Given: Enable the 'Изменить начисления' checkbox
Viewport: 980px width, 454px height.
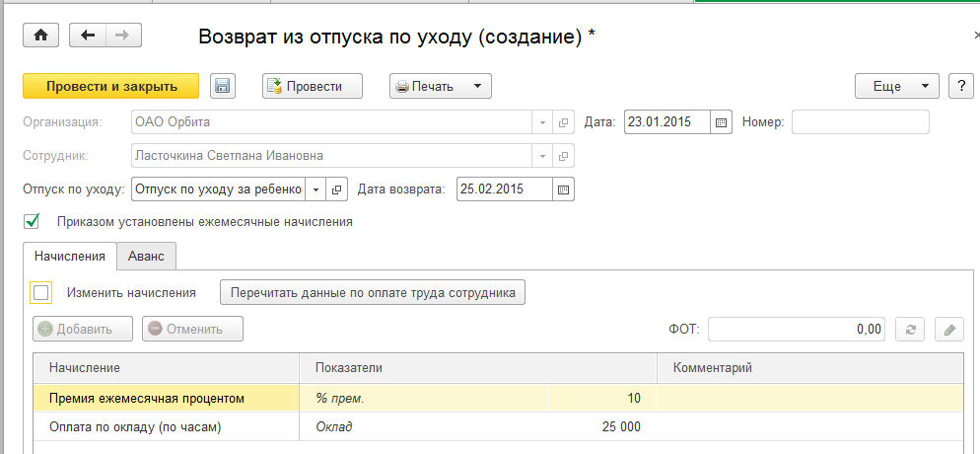Looking at the screenshot, I should pyautogui.click(x=41, y=293).
